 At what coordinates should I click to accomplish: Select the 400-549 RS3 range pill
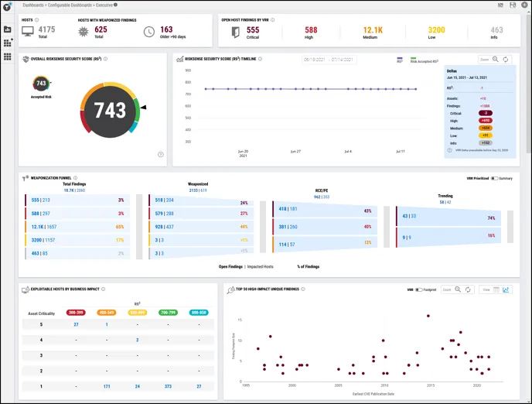click(107, 313)
